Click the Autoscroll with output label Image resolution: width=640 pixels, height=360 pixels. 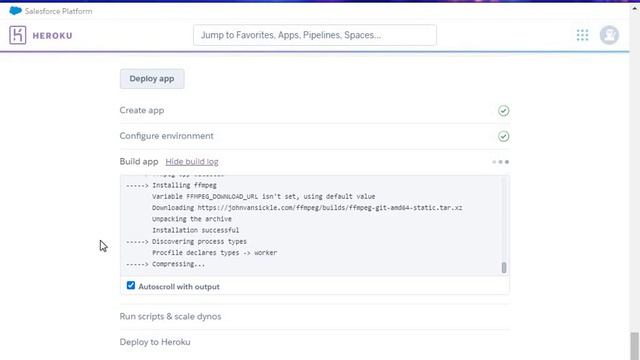click(x=179, y=287)
